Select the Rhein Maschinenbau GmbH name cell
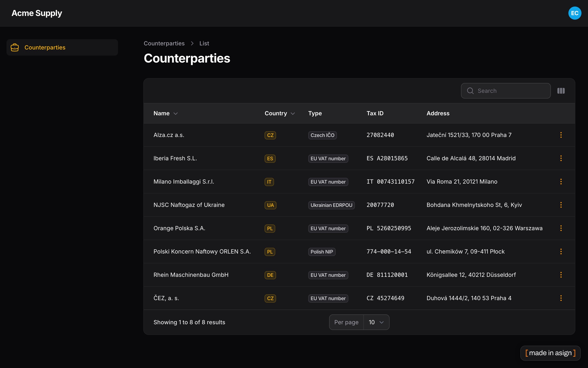This screenshot has height=368, width=588. [x=191, y=275]
